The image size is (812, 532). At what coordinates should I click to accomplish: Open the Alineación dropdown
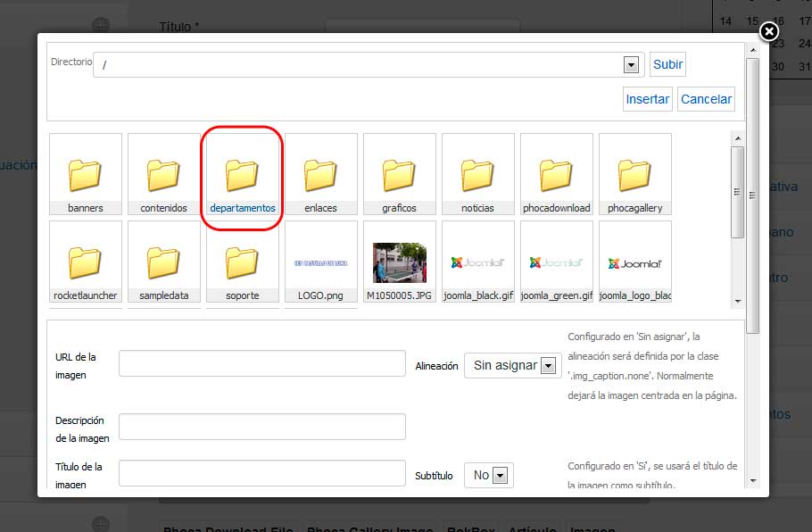pyautogui.click(x=548, y=366)
